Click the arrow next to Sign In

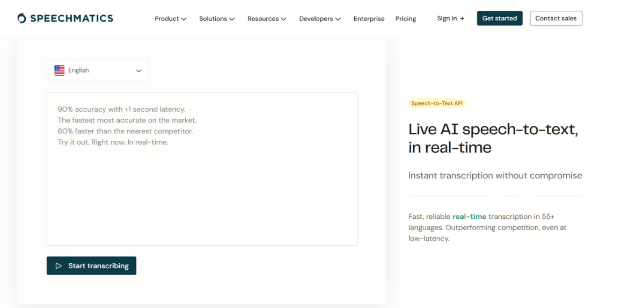(x=462, y=18)
